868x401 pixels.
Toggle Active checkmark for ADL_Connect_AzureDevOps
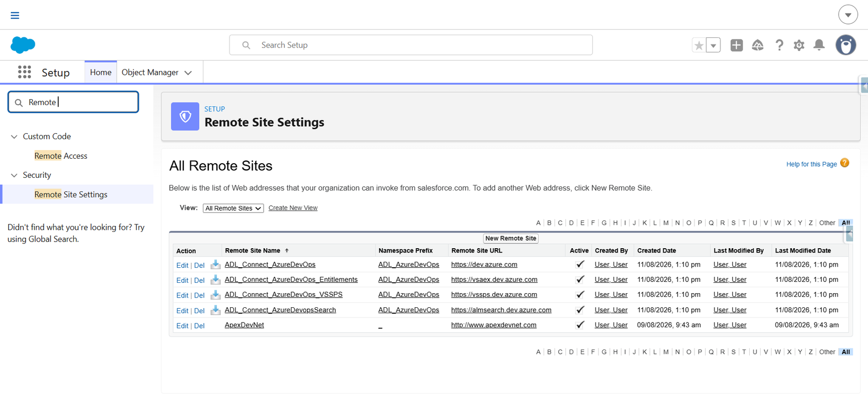[580, 264]
